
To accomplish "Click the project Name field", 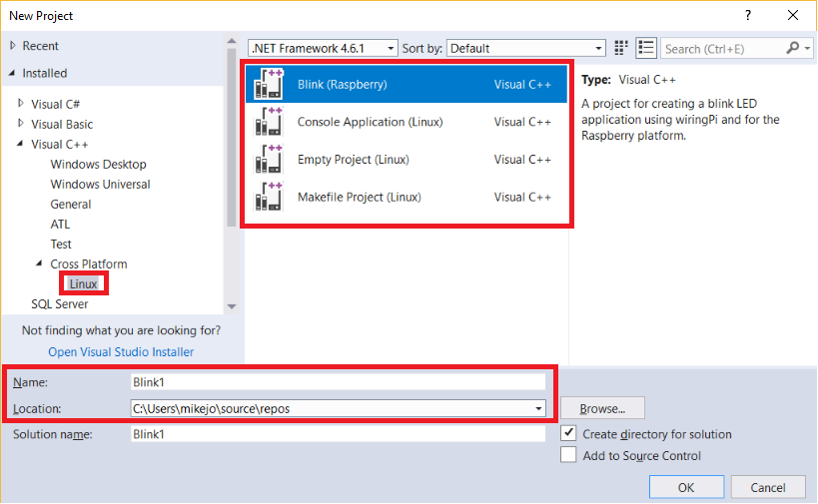I will pyautogui.click(x=338, y=382).
